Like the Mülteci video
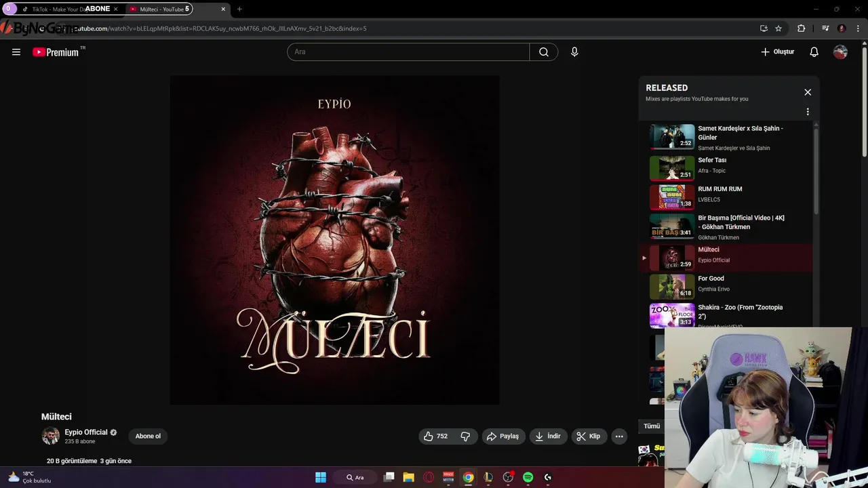 (x=435, y=436)
